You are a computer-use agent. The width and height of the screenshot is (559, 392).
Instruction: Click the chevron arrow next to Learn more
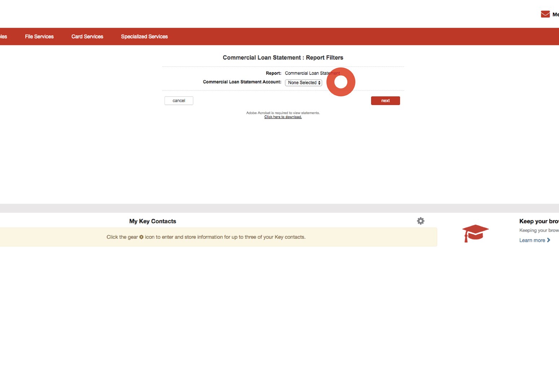point(549,240)
